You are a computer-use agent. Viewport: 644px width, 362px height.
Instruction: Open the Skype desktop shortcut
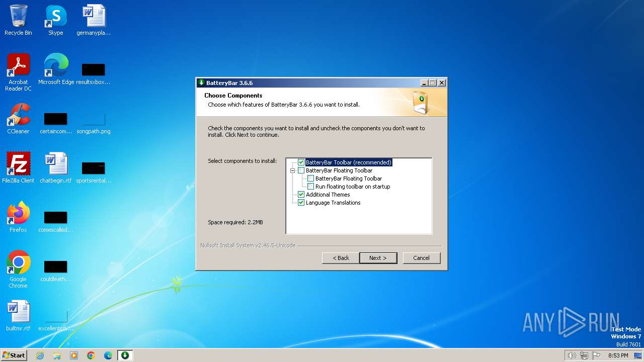pyautogui.click(x=55, y=20)
